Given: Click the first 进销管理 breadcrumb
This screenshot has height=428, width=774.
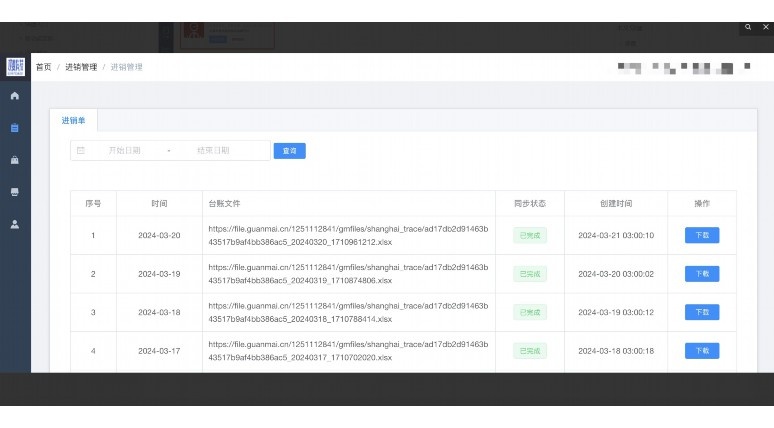Looking at the screenshot, I should coord(81,67).
